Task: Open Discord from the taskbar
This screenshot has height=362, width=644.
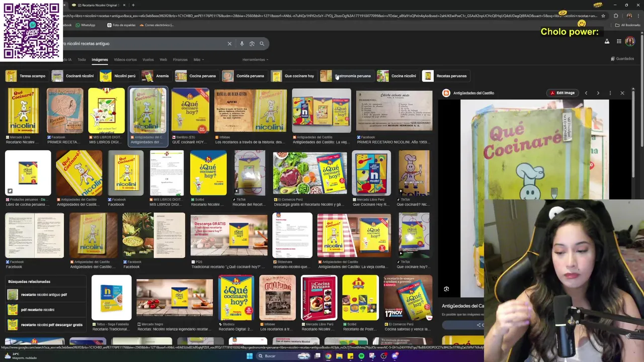Action: [x=395, y=356]
